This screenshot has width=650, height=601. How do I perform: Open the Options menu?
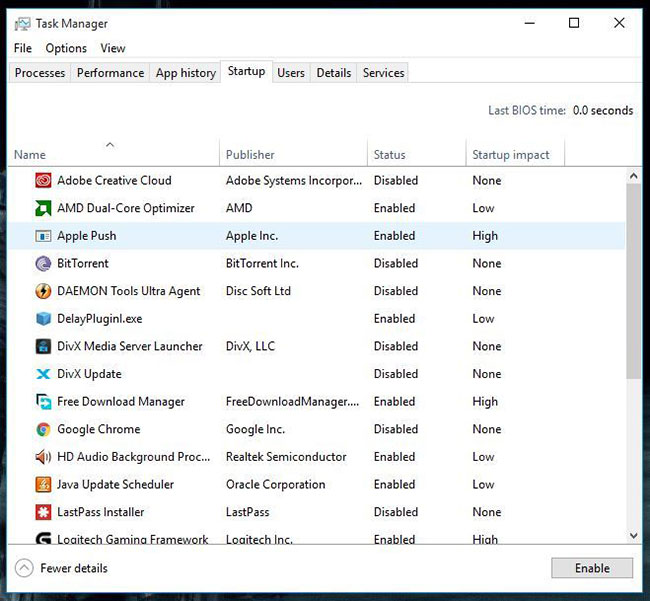pos(66,48)
